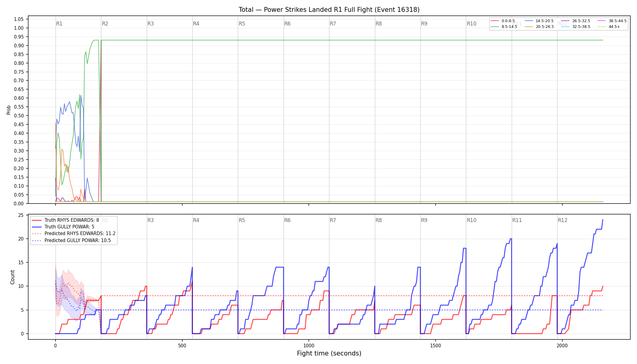Select the 32.5-38.5 legend entry
The image size is (637, 364).
(x=576, y=27)
